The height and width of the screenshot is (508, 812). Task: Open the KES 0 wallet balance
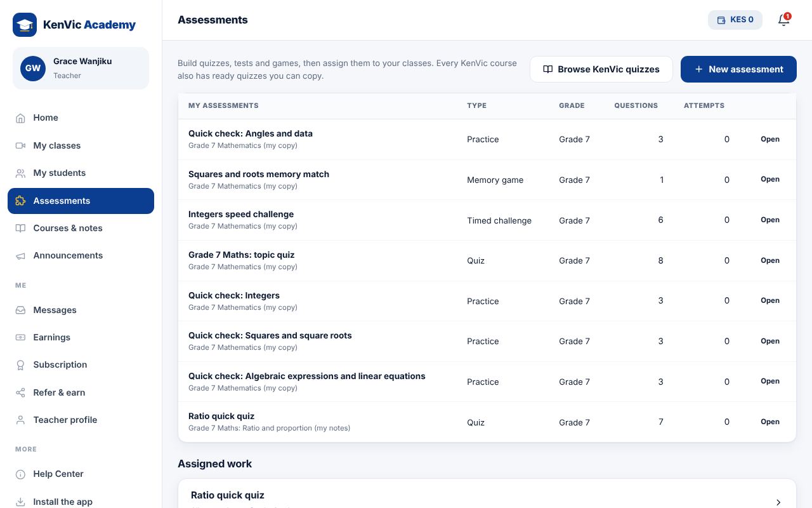(735, 20)
